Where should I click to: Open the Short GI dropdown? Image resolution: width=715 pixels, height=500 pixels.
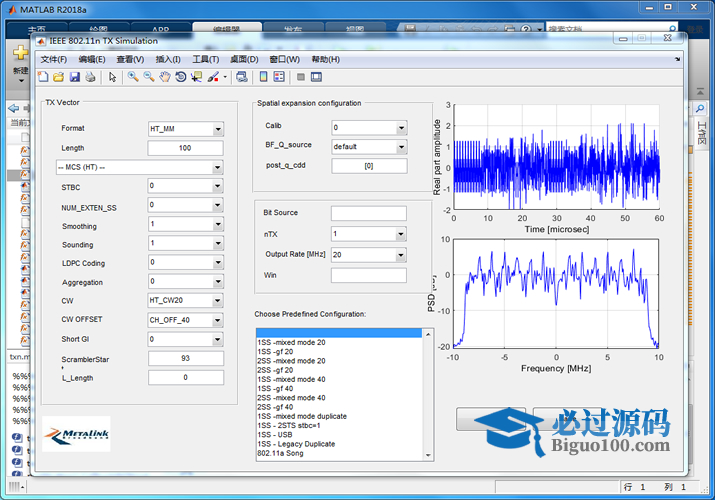[186, 339]
